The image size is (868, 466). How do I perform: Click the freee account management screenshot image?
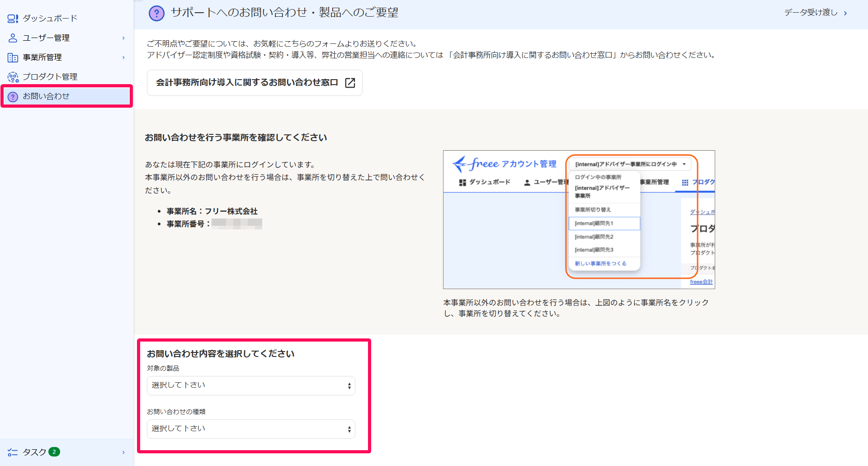click(579, 219)
